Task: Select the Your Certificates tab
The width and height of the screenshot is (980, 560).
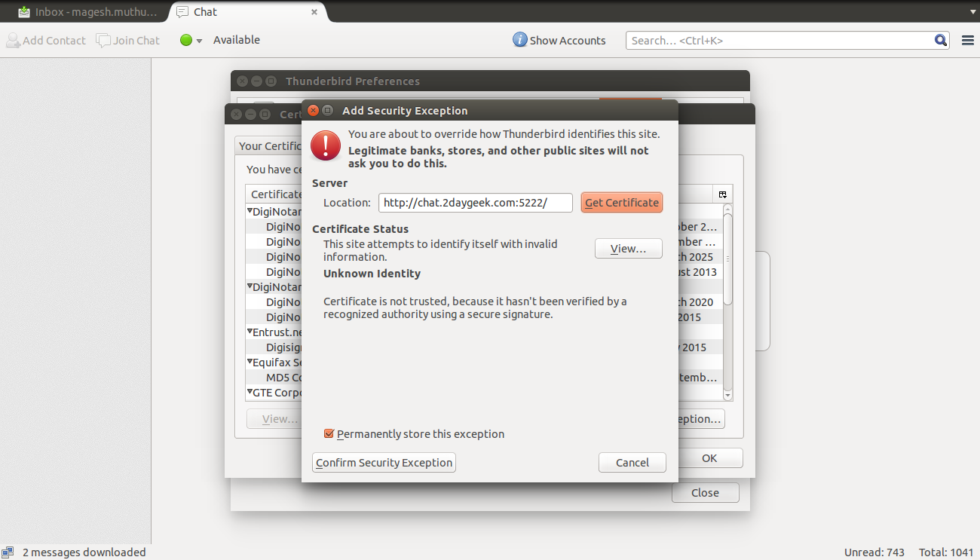Action: click(269, 145)
